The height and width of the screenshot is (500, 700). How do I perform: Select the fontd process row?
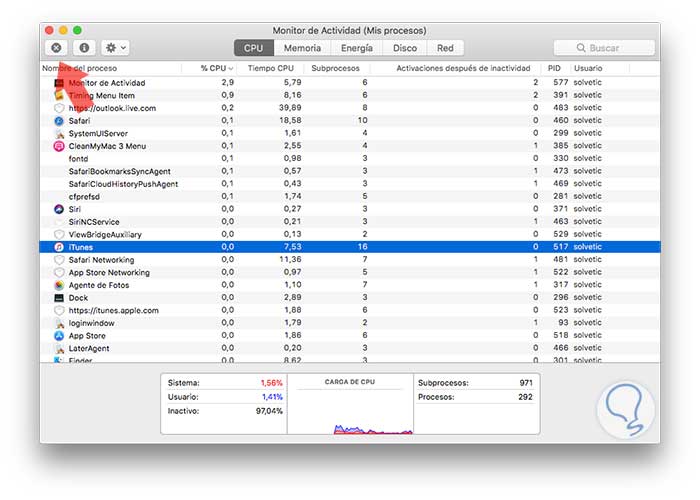(x=350, y=158)
